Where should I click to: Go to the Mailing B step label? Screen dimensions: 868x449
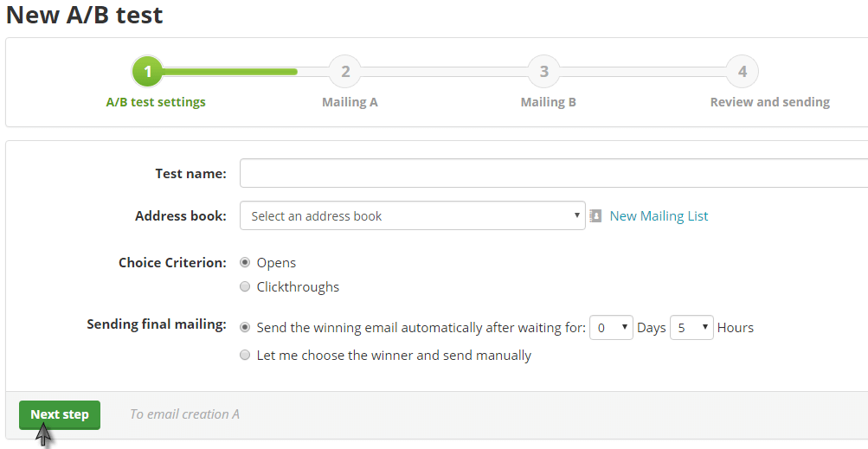tap(548, 102)
